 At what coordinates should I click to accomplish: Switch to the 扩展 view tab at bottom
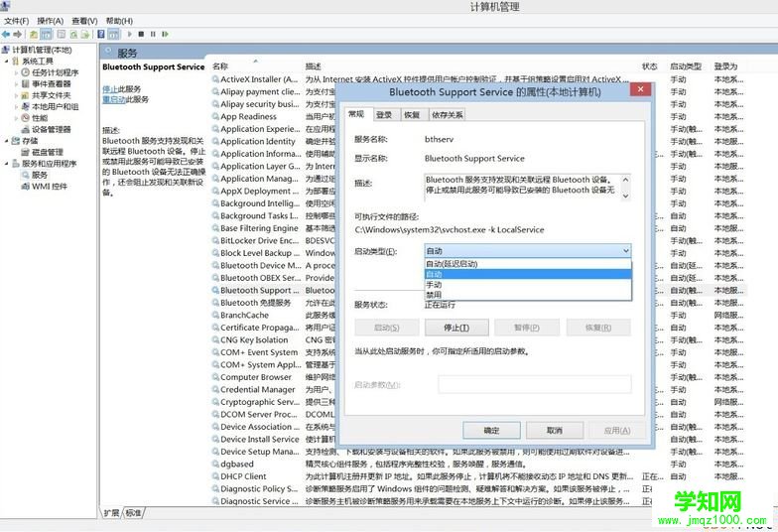click(111, 512)
